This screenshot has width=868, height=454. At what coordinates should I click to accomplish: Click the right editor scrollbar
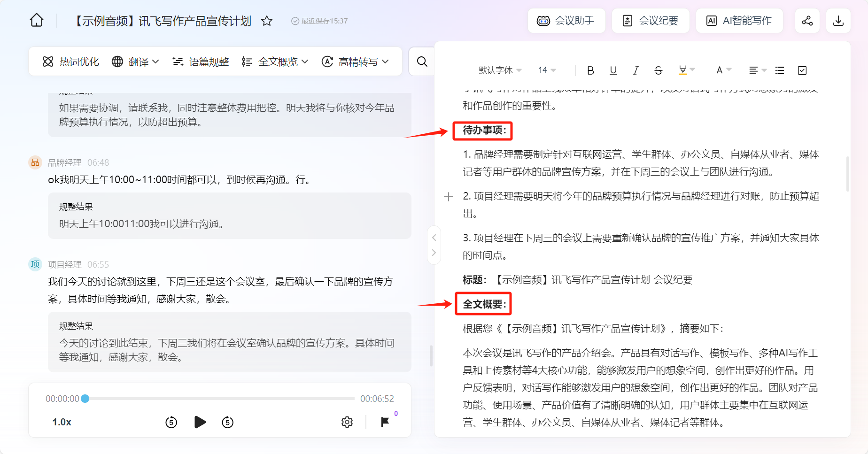point(847,174)
